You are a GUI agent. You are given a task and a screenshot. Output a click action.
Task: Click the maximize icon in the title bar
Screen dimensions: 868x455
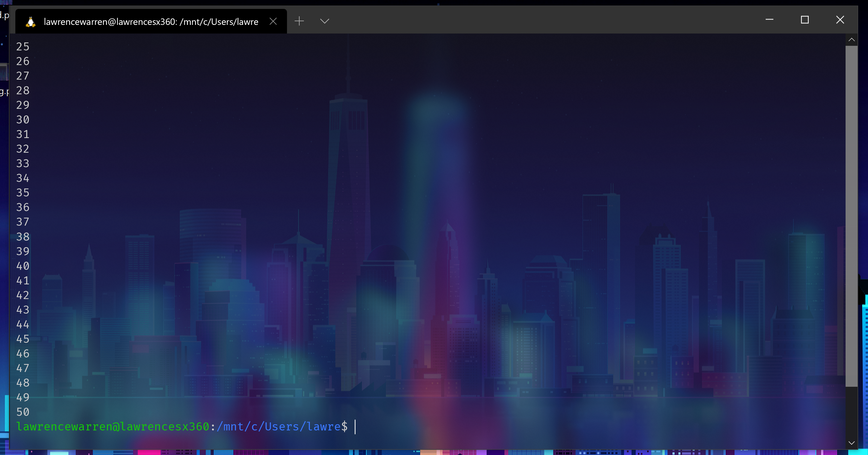click(x=805, y=20)
